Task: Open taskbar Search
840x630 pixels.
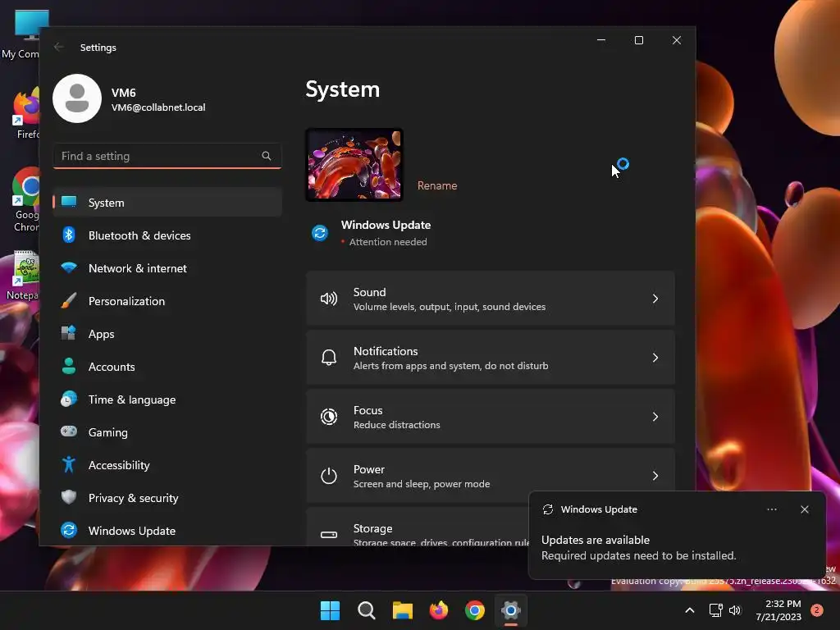Action: coord(367,610)
